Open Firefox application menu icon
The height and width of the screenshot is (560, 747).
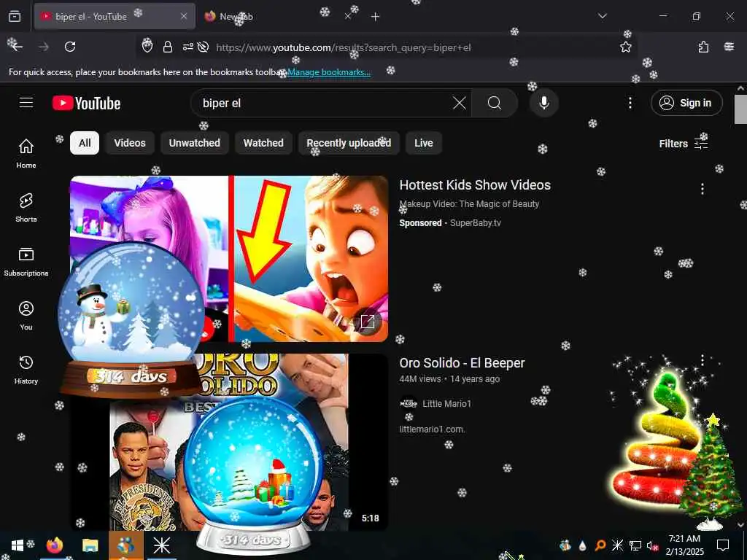(729, 47)
